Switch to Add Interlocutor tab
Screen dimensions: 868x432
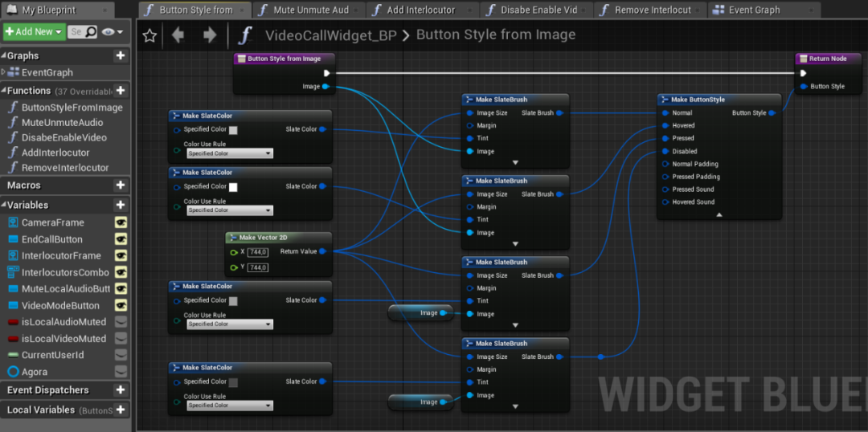pyautogui.click(x=423, y=10)
